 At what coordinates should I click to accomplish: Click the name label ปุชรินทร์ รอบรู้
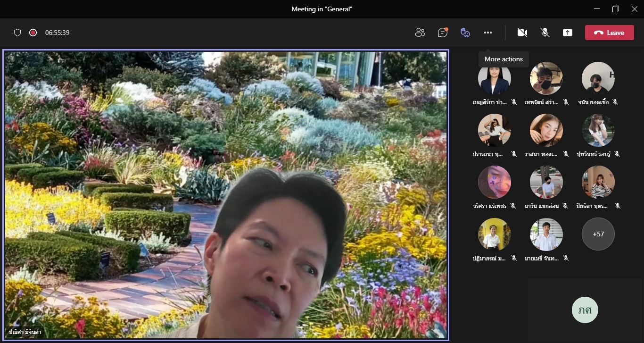pos(594,154)
